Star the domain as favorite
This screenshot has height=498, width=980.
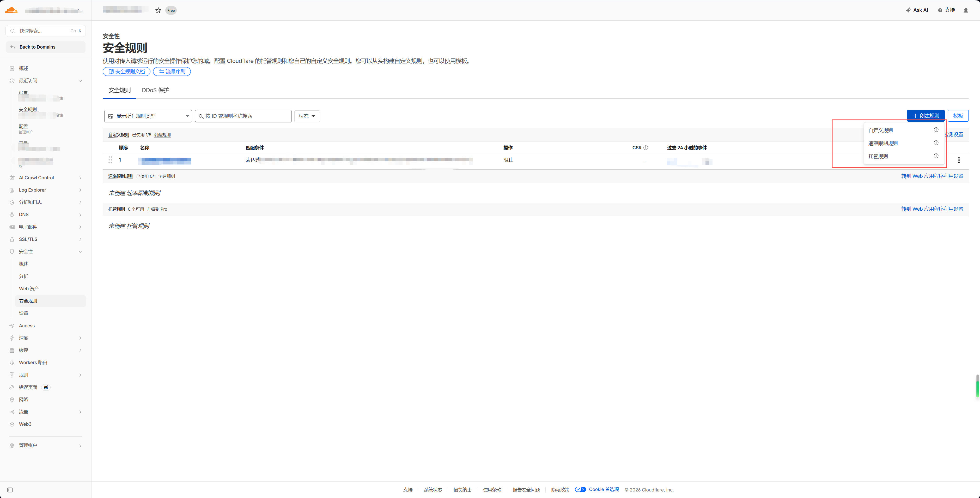pos(158,10)
